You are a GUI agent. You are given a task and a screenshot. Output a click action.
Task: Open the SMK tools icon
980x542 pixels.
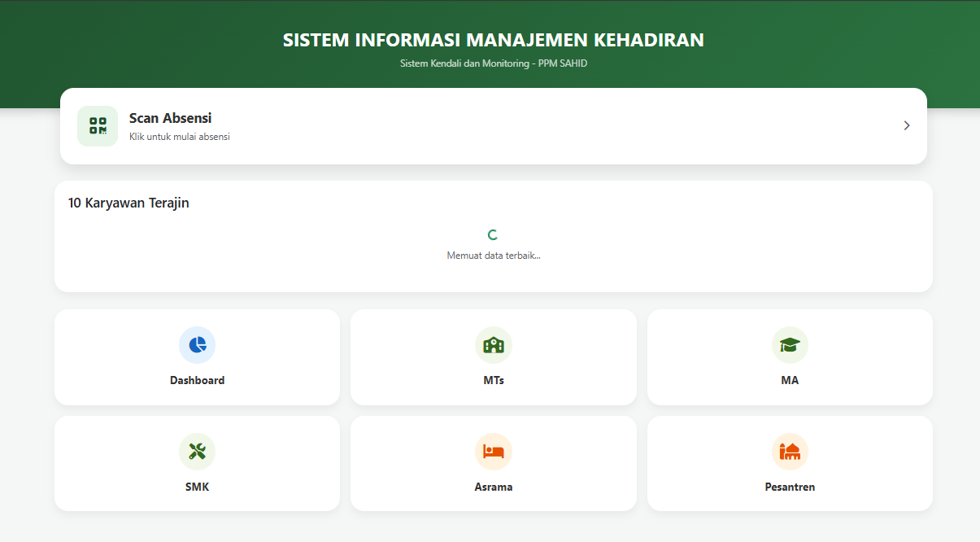[x=198, y=452]
